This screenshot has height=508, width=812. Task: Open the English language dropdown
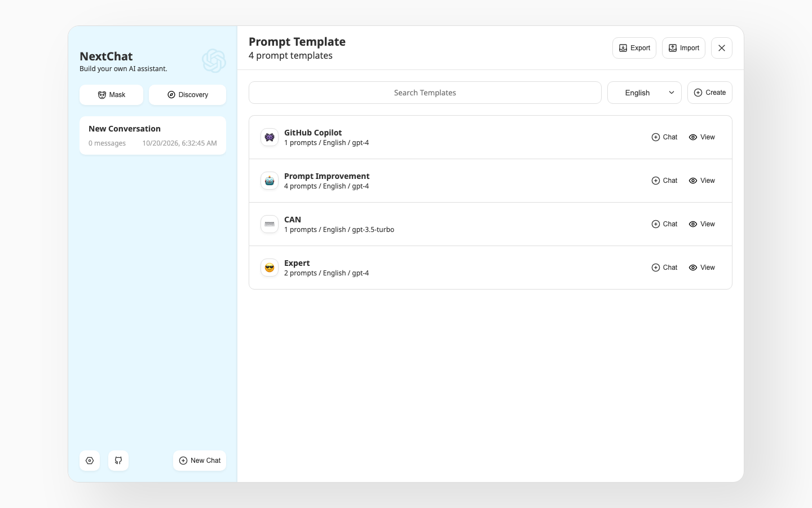645,93
